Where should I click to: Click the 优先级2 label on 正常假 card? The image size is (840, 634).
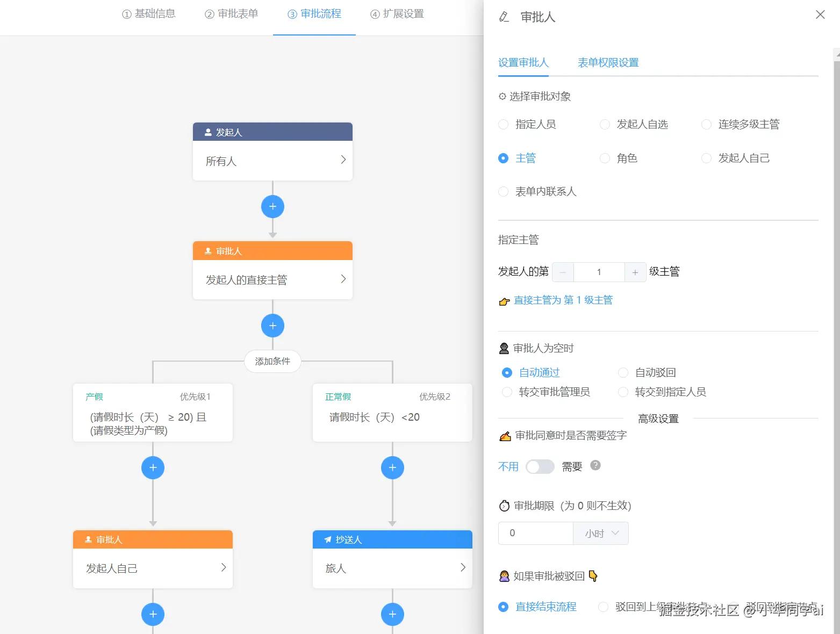click(x=435, y=397)
